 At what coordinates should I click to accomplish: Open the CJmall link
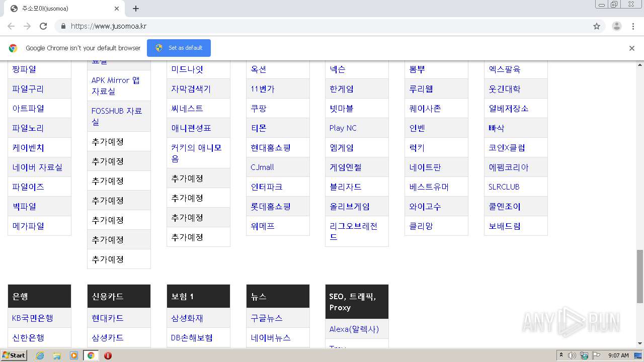[262, 167]
